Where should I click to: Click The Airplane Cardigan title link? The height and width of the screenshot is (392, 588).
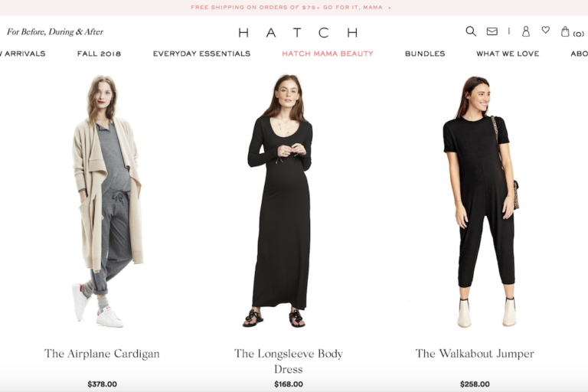tap(102, 354)
